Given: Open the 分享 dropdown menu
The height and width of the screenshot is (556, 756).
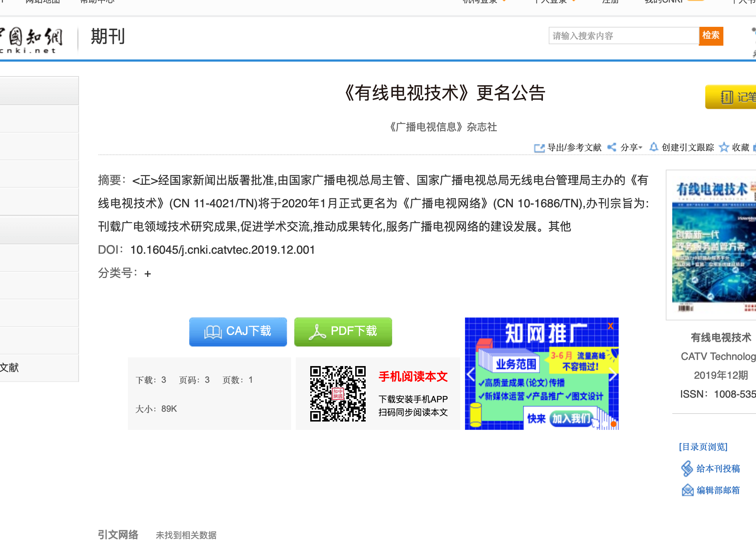Looking at the screenshot, I should (x=631, y=148).
